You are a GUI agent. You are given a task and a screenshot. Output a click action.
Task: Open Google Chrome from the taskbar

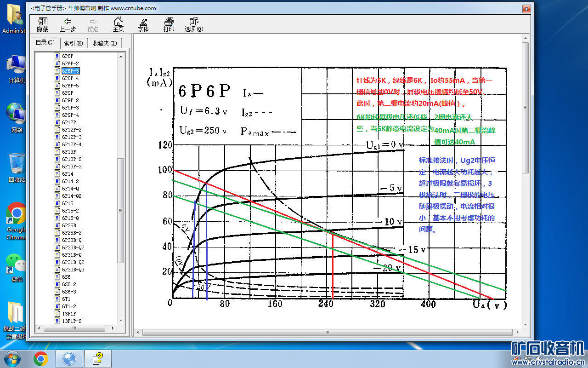click(41, 358)
